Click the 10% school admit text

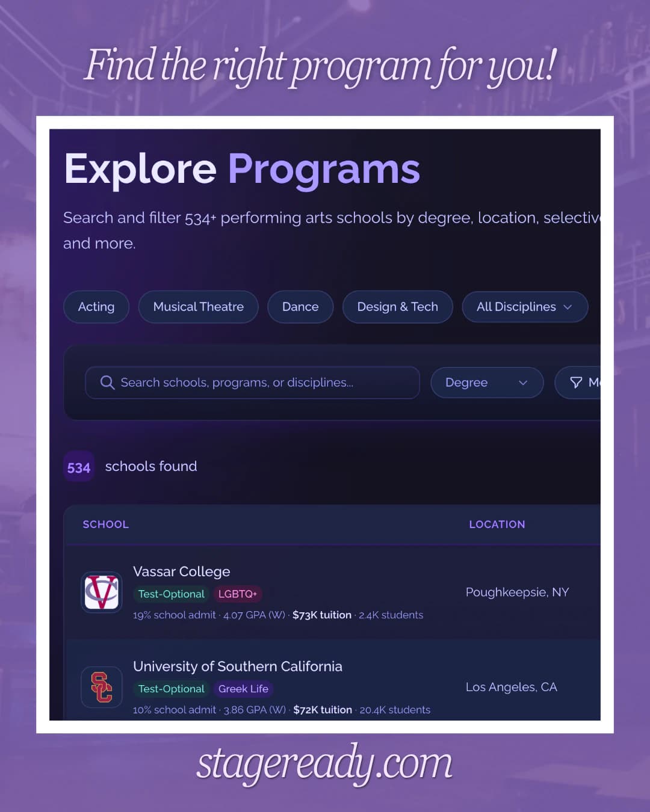pyautogui.click(x=175, y=710)
